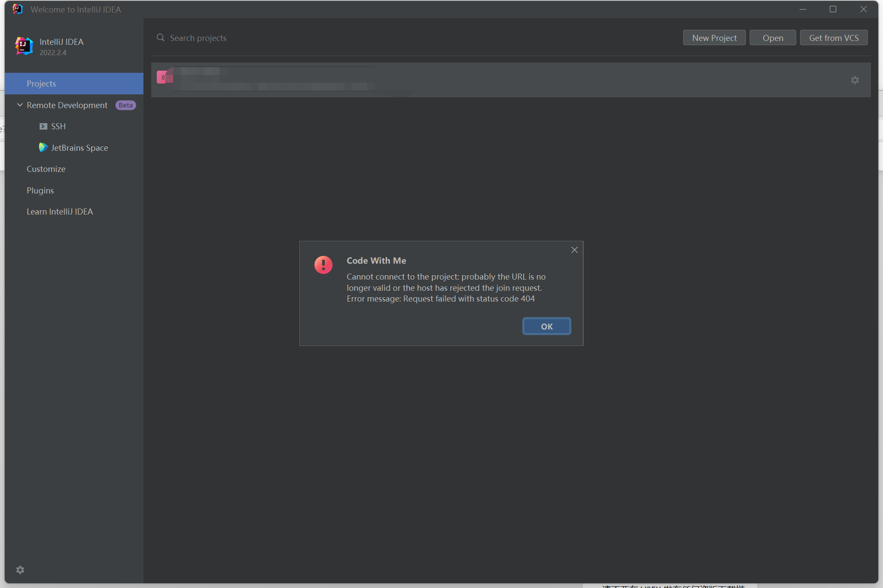Image resolution: width=883 pixels, height=588 pixels.
Task: Close the Welcome to IntelliJ IDEA window
Action: pos(864,9)
